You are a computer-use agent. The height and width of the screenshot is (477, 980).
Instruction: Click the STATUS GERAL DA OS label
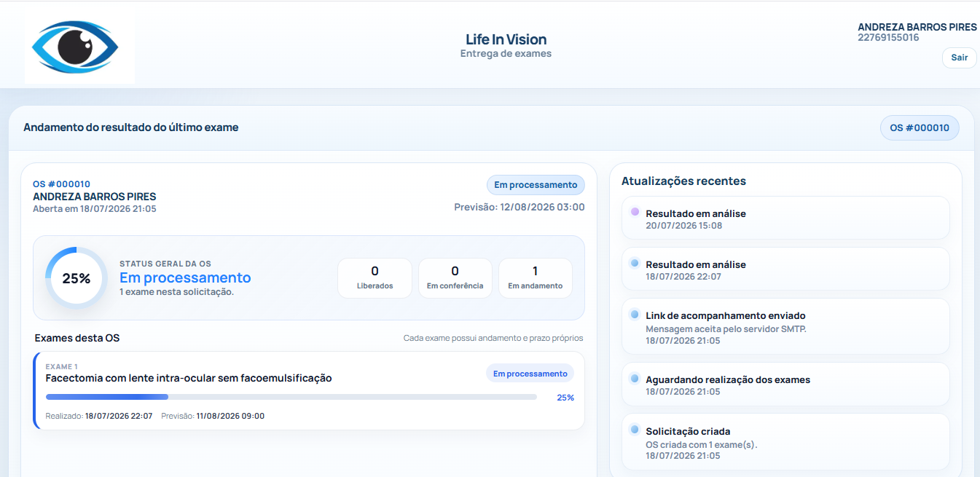tap(165, 264)
